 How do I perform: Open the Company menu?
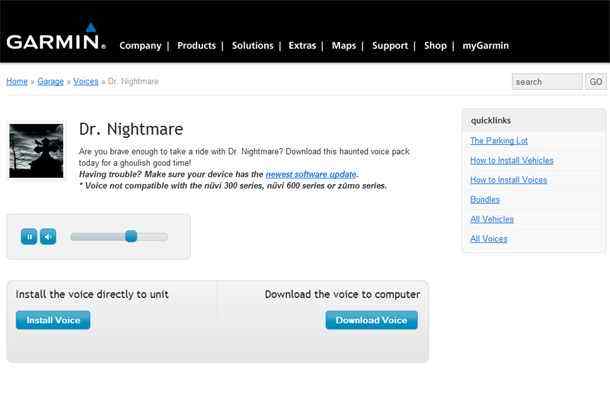[x=140, y=46]
